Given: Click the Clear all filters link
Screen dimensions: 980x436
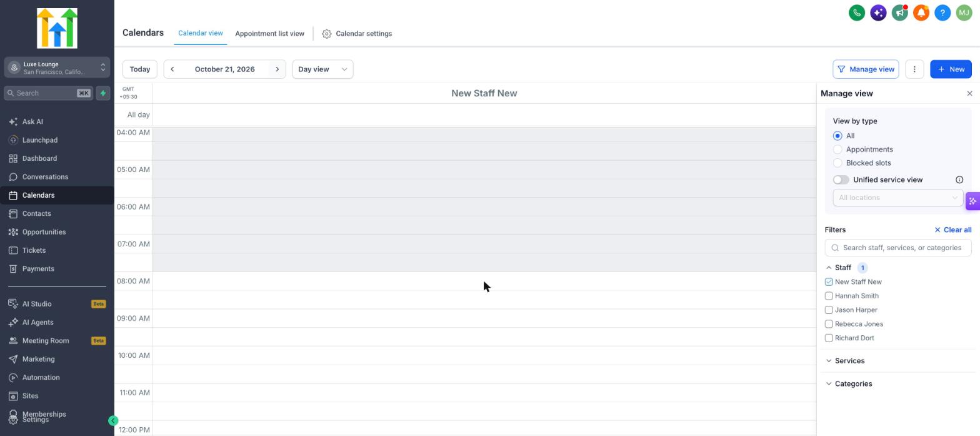Looking at the screenshot, I should pyautogui.click(x=952, y=230).
